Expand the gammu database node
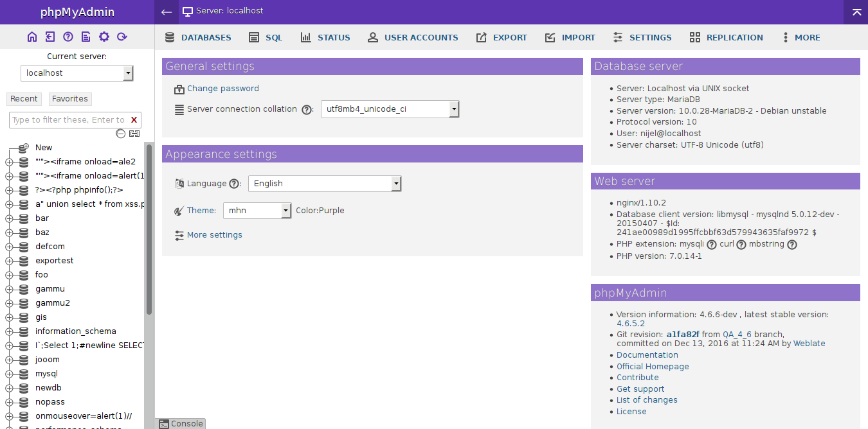 tap(9, 289)
